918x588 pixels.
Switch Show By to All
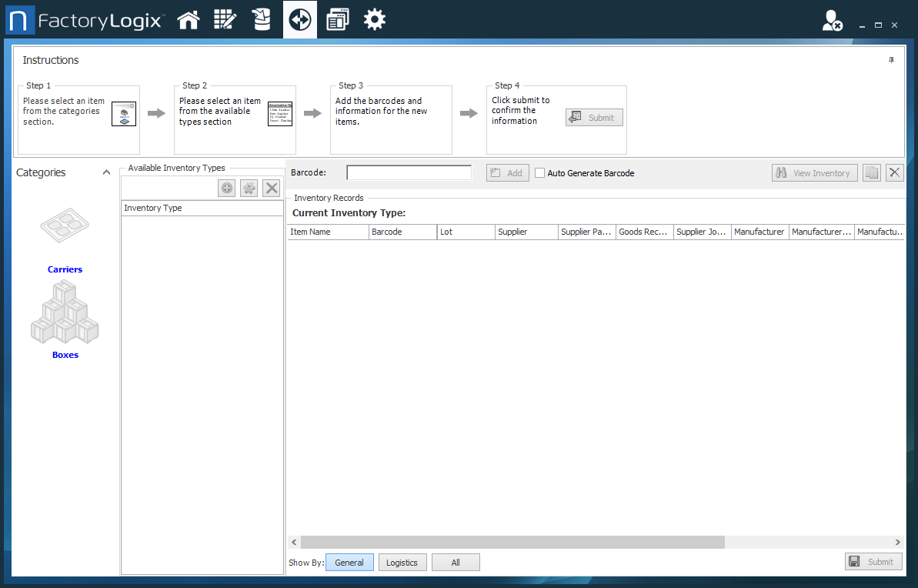(x=456, y=562)
